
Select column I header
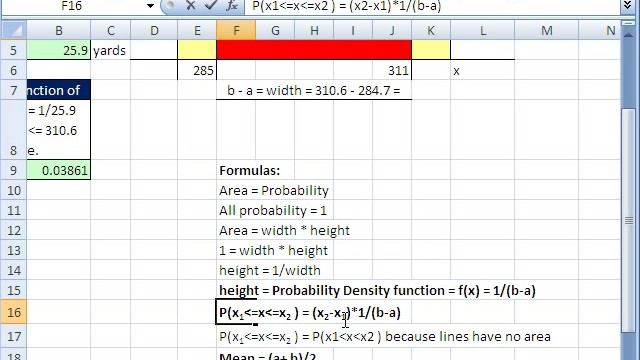coord(353,31)
